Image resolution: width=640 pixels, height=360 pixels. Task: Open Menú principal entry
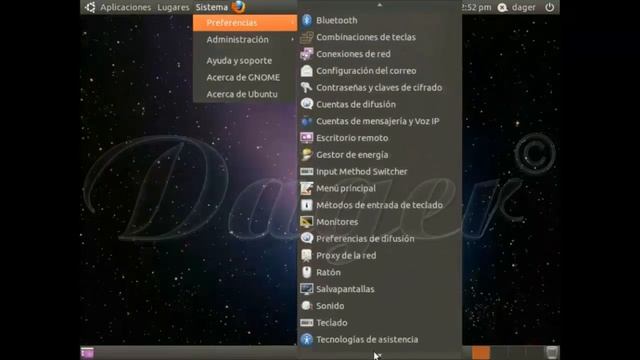[x=379, y=188]
